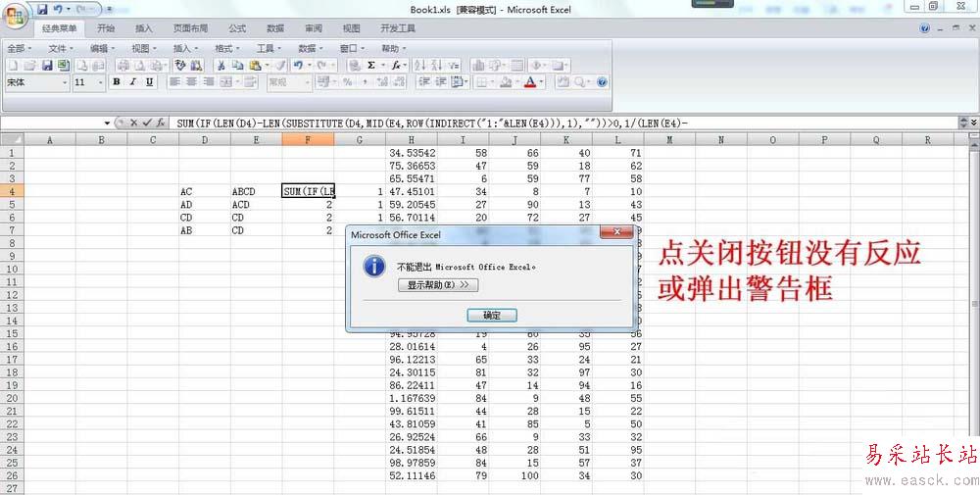Switch to the 开始 ribbon tab

point(106,28)
